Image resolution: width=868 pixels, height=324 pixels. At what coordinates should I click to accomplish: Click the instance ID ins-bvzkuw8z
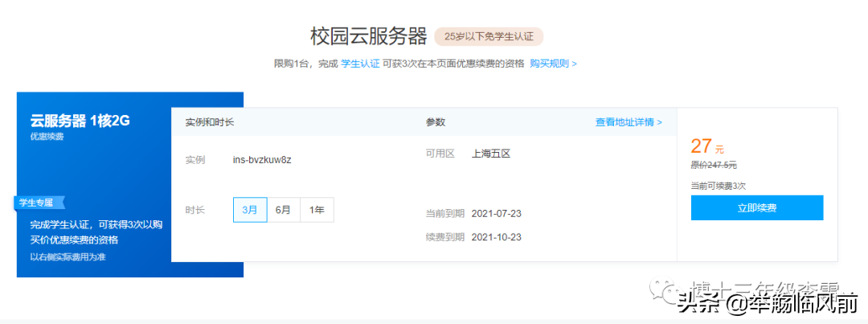[262, 160]
